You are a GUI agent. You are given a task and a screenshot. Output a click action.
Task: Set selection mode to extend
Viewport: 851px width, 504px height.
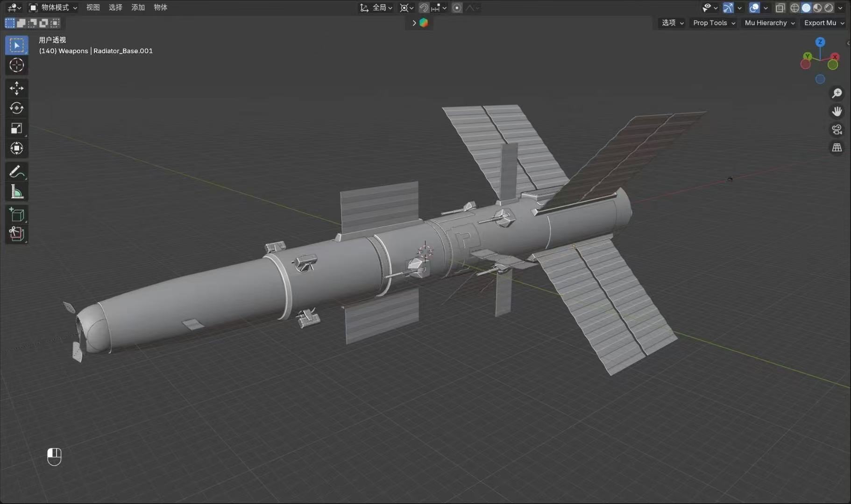(21, 23)
